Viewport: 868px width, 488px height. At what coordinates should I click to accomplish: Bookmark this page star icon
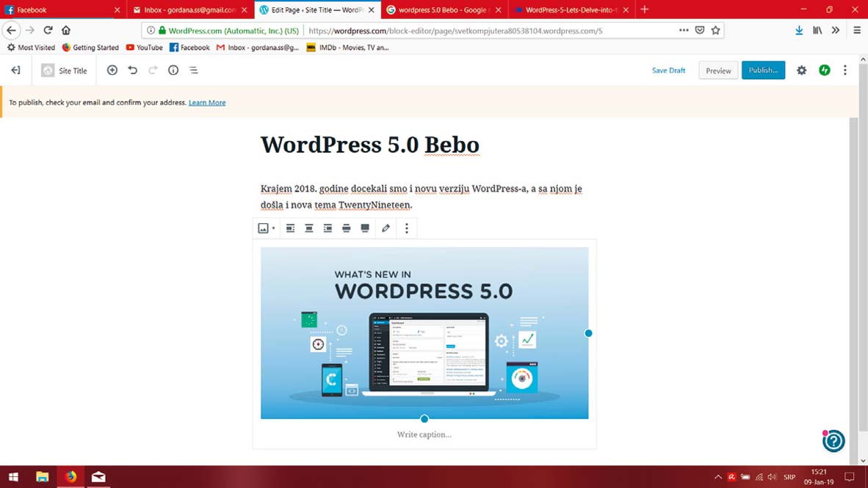click(716, 30)
